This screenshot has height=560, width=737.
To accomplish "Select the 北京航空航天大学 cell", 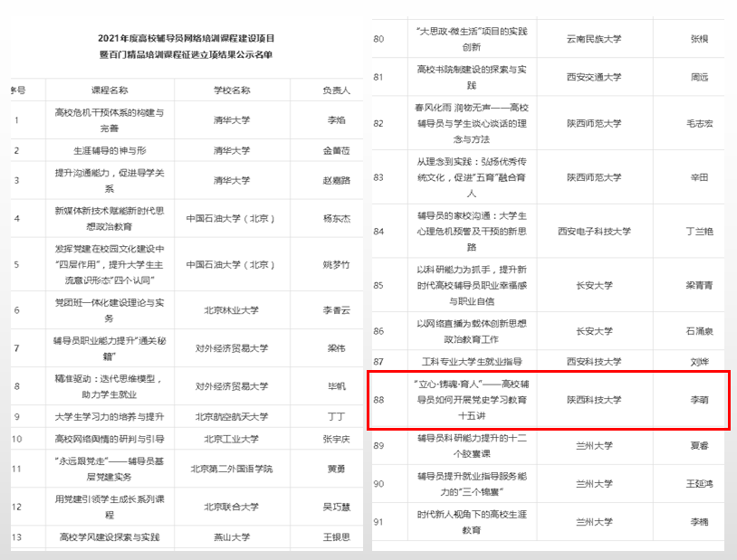I will (x=232, y=417).
